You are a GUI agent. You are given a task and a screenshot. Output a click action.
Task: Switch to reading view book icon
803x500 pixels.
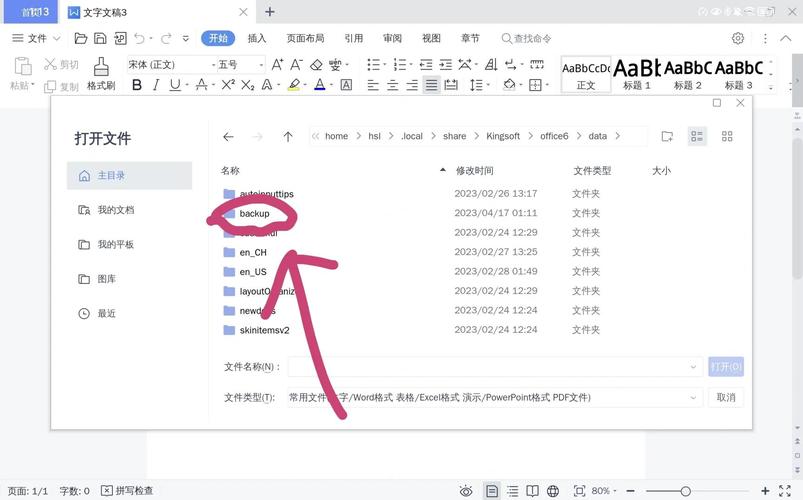click(533, 491)
